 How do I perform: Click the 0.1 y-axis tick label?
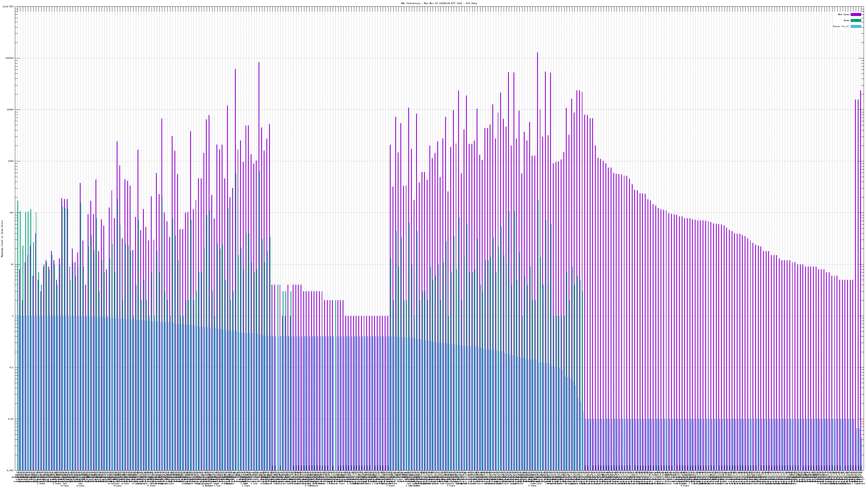tap(12, 367)
